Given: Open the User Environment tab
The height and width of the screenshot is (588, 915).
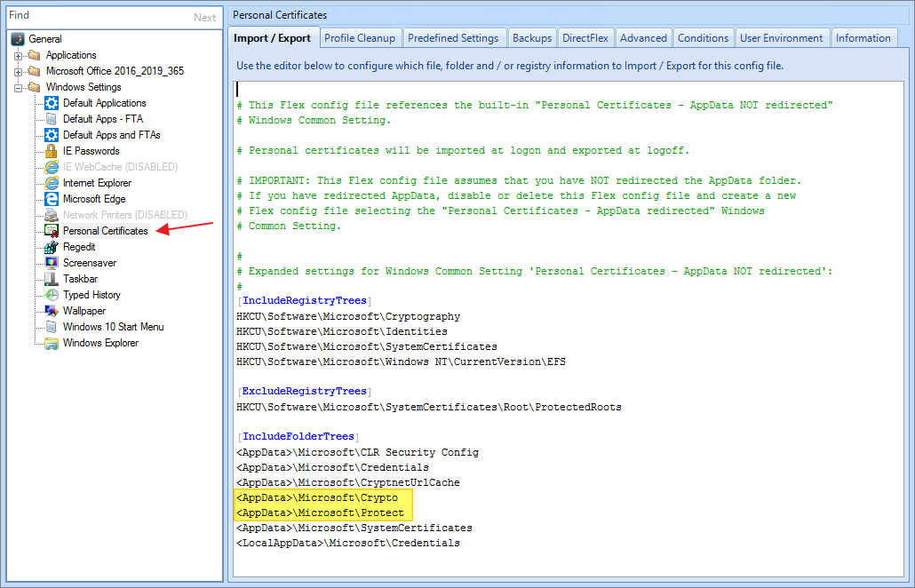Looking at the screenshot, I should tap(781, 38).
